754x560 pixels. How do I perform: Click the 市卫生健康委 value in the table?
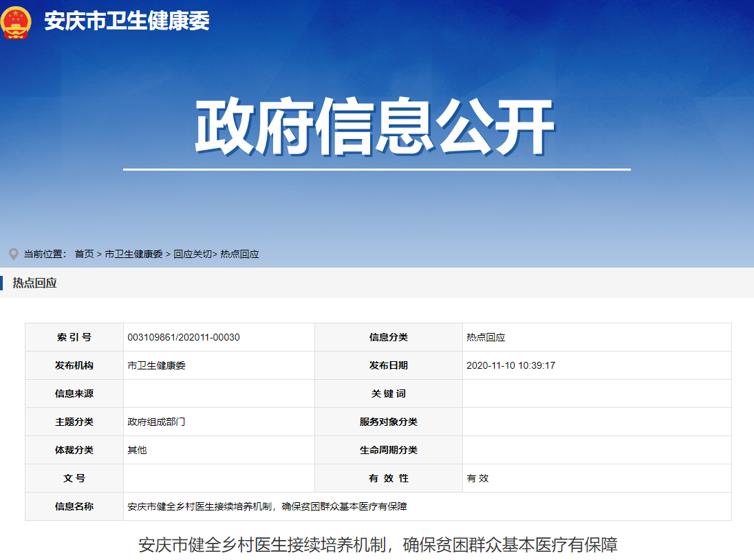click(x=156, y=365)
